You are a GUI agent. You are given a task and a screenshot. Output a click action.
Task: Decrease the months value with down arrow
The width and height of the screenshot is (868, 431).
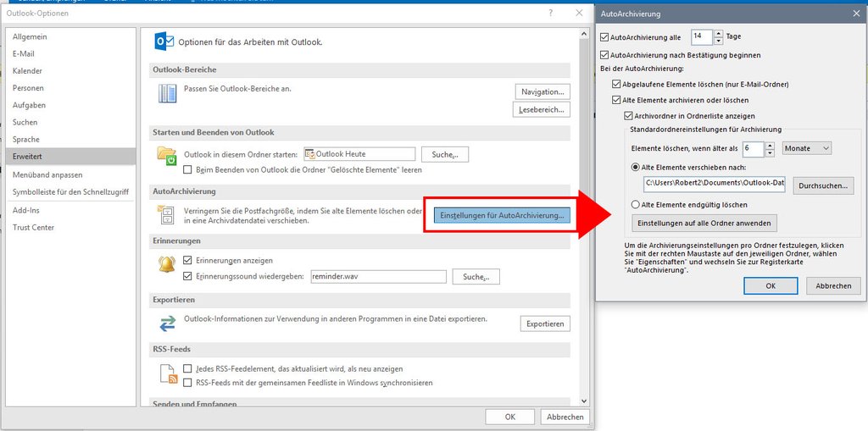pyautogui.click(x=770, y=152)
